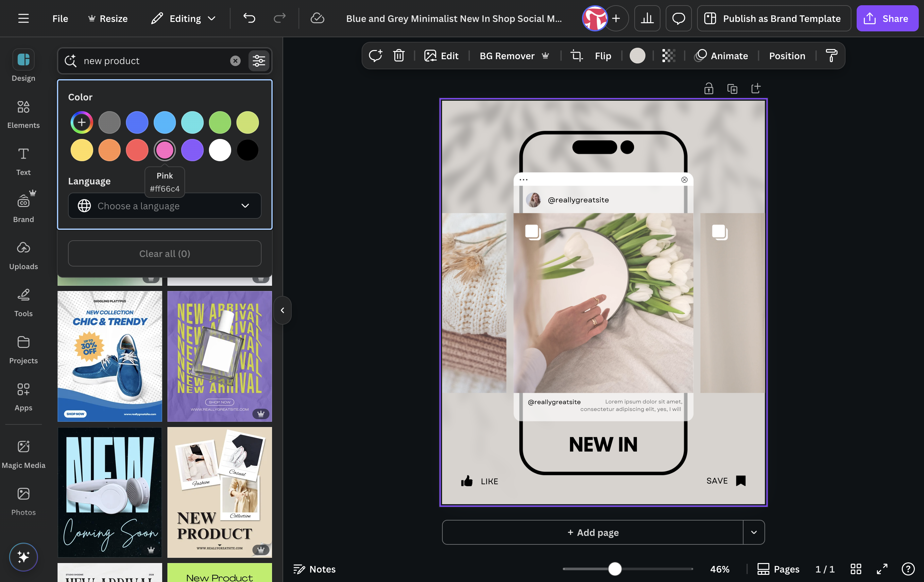
Task: Click the redo arrow
Action: pyautogui.click(x=279, y=18)
